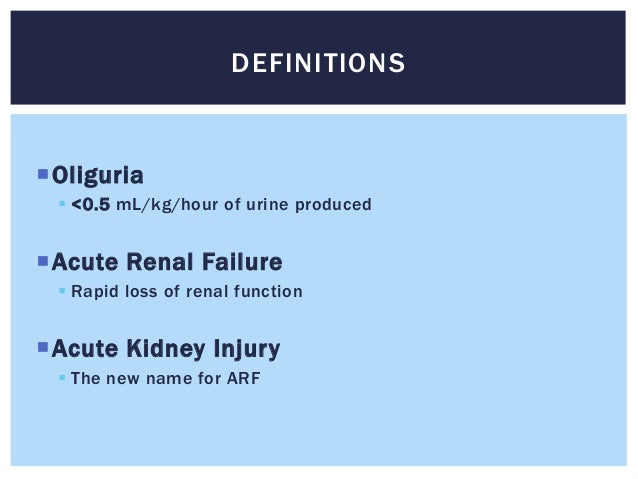The image size is (638, 479).
Task: Click the small bullet before <0.5 mL/kg/hour
Action: pos(62,203)
